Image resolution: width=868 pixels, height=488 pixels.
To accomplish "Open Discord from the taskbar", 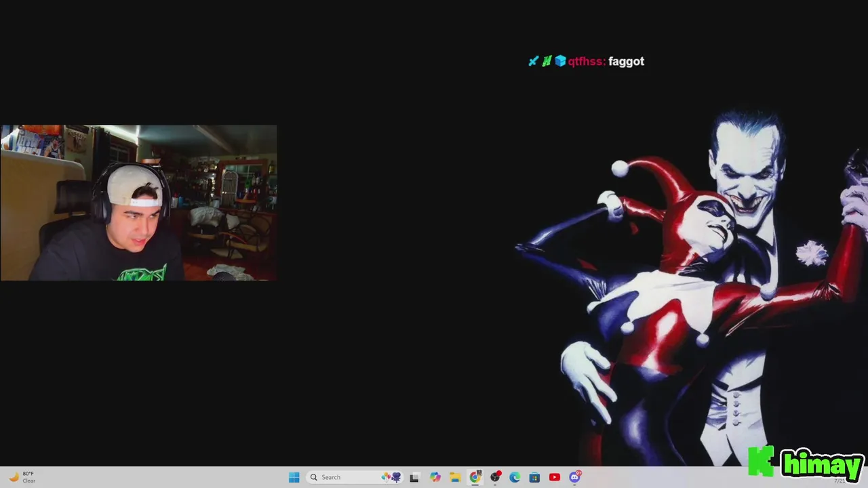I will [x=575, y=477].
